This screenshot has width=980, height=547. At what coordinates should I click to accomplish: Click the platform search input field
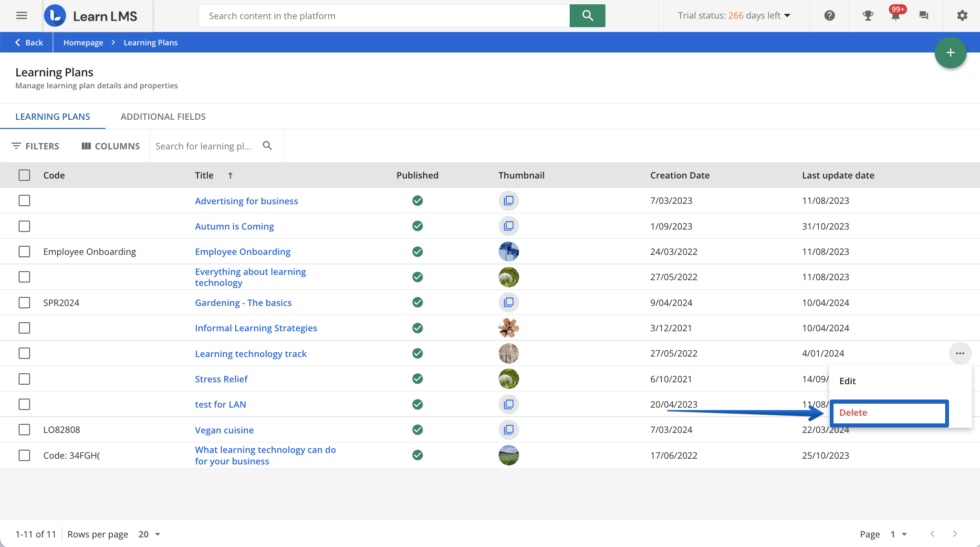click(384, 16)
